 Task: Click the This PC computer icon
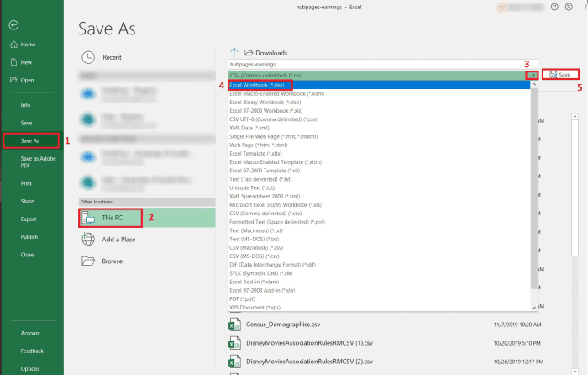(x=88, y=218)
